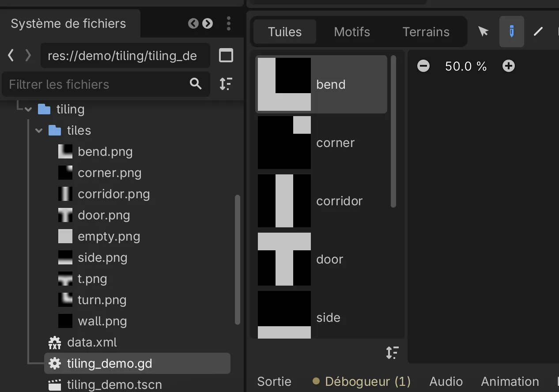Click the 50.0 % zoom level button
The image size is (559, 392).
pyautogui.click(x=466, y=66)
